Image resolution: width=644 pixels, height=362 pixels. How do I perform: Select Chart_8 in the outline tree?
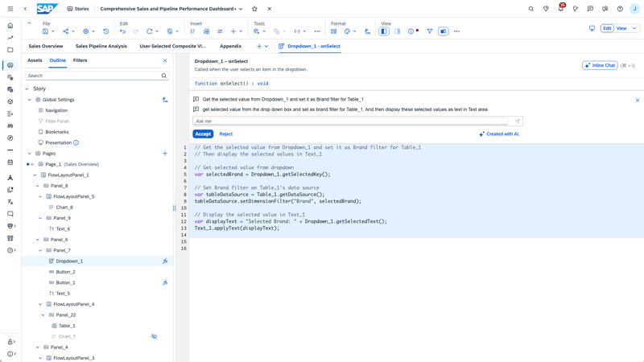[64, 208]
